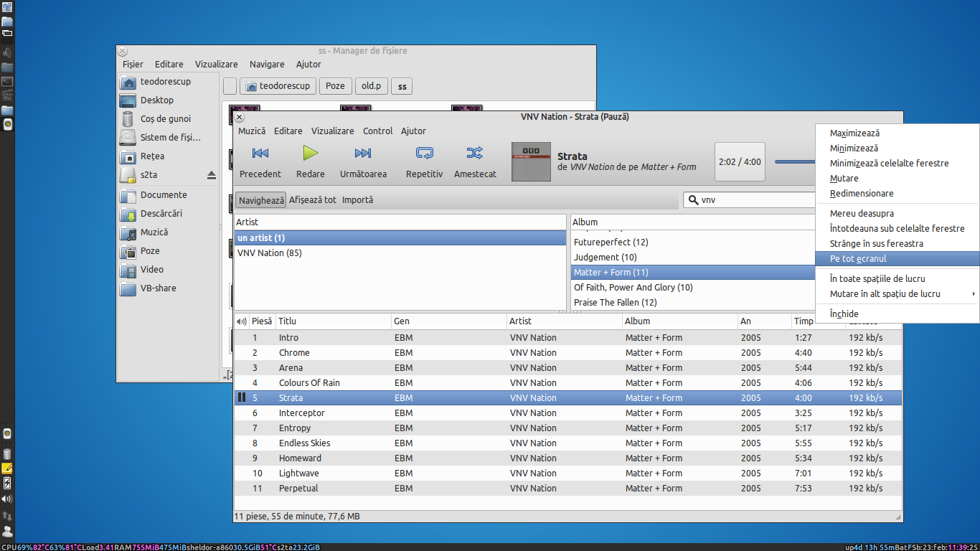The height and width of the screenshot is (551, 980).
Task: Click the Redare play button
Action: point(310,161)
